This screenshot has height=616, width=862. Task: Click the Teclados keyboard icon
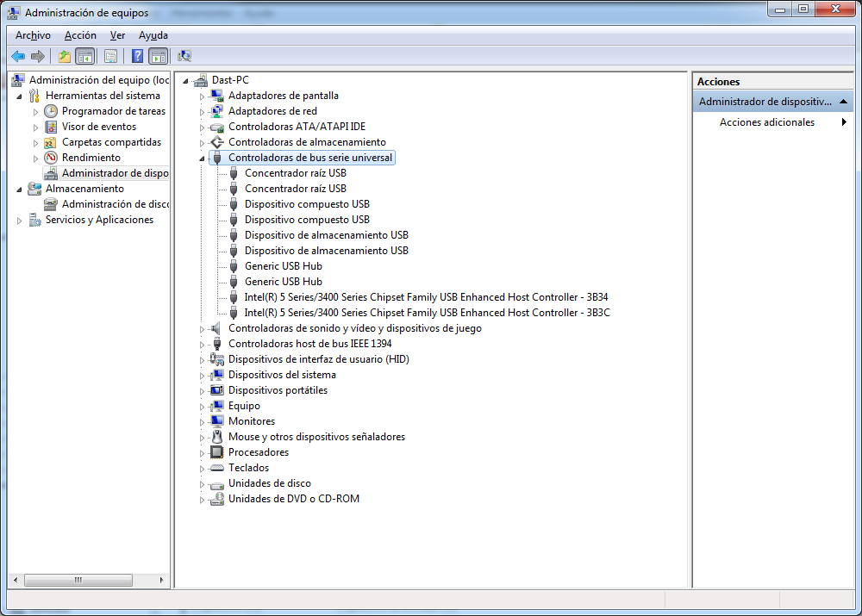[x=217, y=468]
